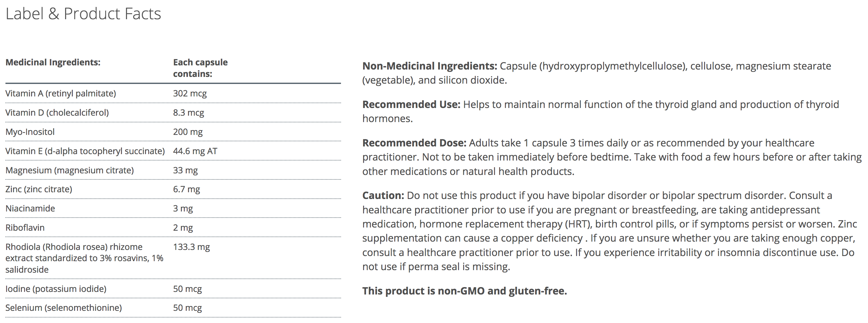Click the Vitamin D (cholecalciferol) ingredient name

click(57, 113)
